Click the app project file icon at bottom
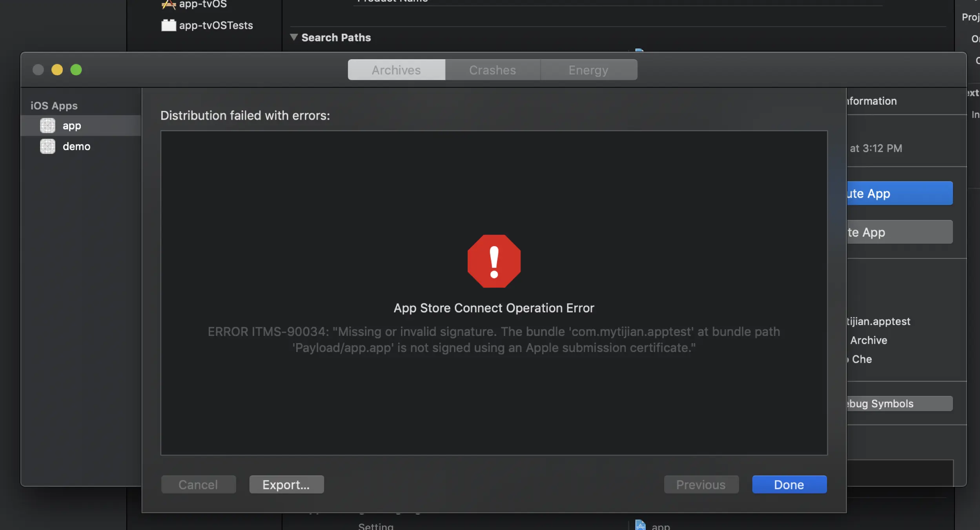The height and width of the screenshot is (530, 980). coord(640,525)
